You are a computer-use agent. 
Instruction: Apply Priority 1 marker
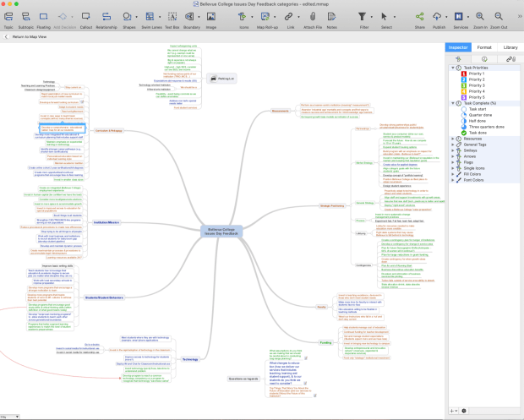[x=473, y=74]
